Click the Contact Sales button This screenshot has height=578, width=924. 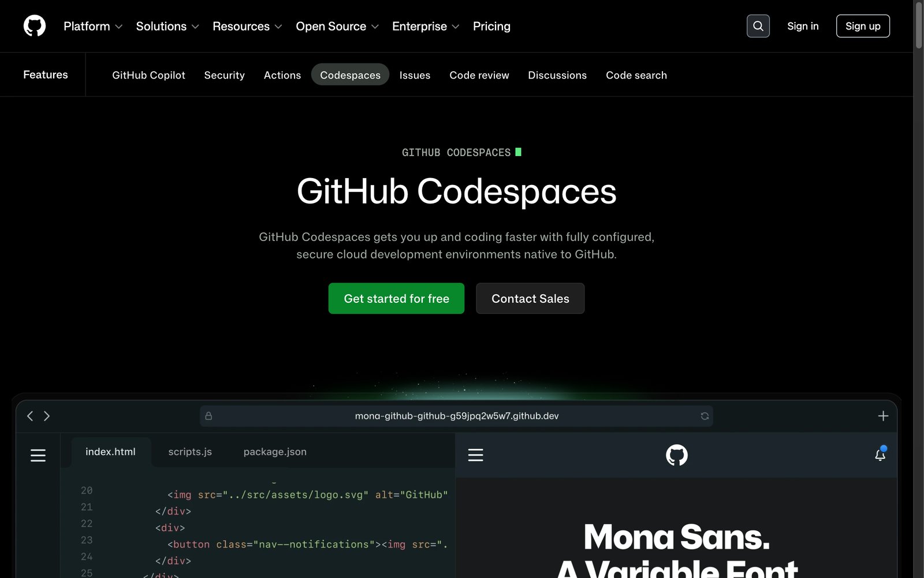530,298
